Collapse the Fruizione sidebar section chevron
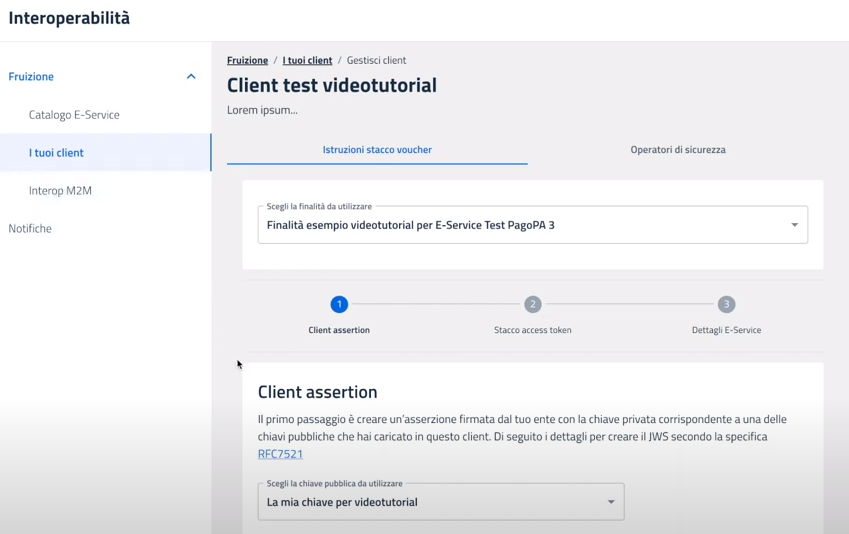This screenshot has height=534, width=849. (x=191, y=77)
